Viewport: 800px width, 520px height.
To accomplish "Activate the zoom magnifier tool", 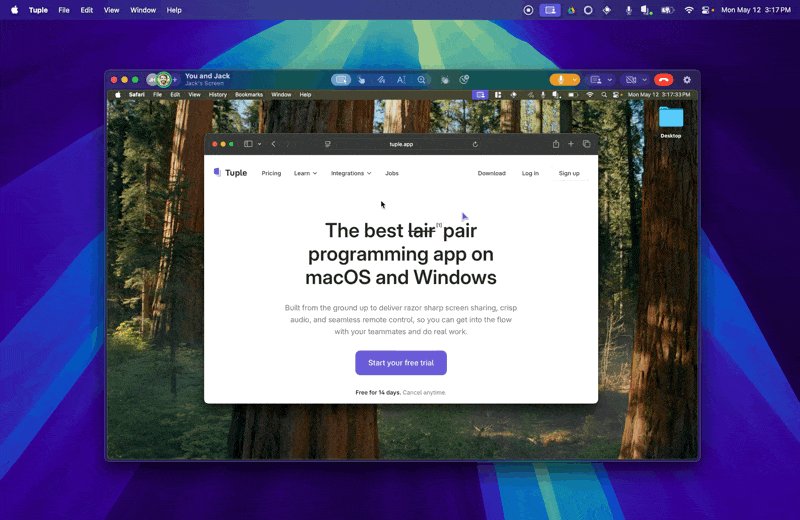I will (x=421, y=80).
